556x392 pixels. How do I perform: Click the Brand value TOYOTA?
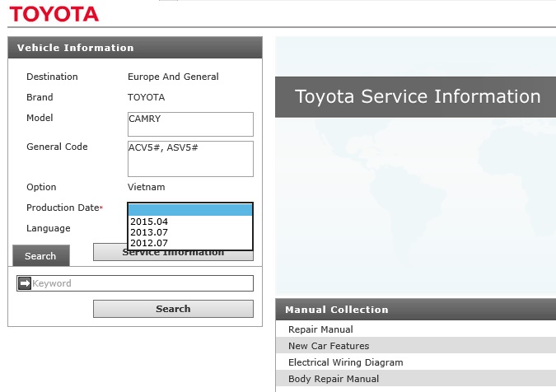146,97
